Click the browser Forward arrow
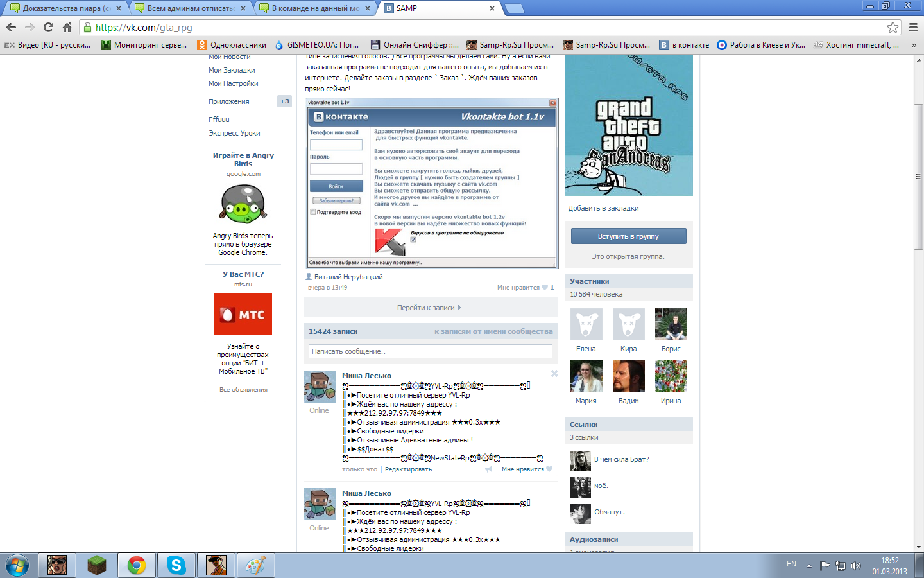Screen dimensions: 924x578 (30, 28)
